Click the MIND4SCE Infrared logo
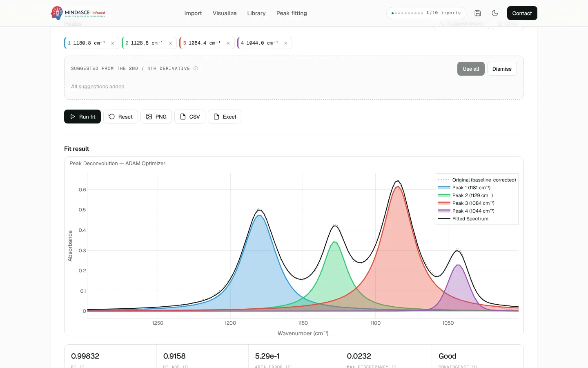 (78, 13)
